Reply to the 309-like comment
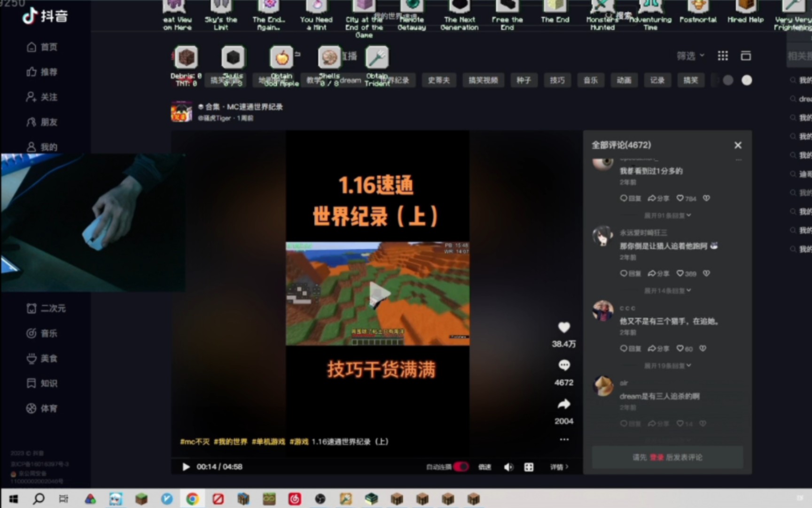 (630, 274)
